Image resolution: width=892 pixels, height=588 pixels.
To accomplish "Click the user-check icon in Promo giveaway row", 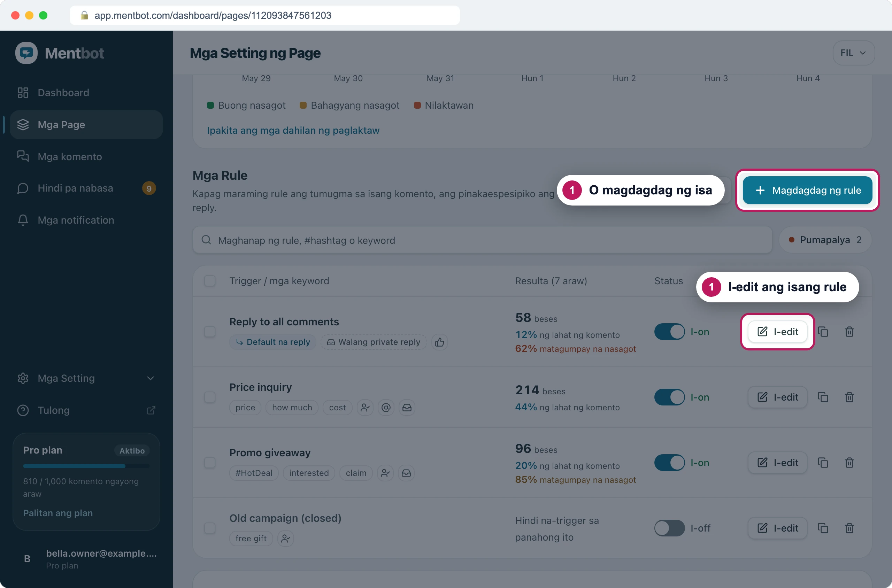I will pyautogui.click(x=385, y=473).
